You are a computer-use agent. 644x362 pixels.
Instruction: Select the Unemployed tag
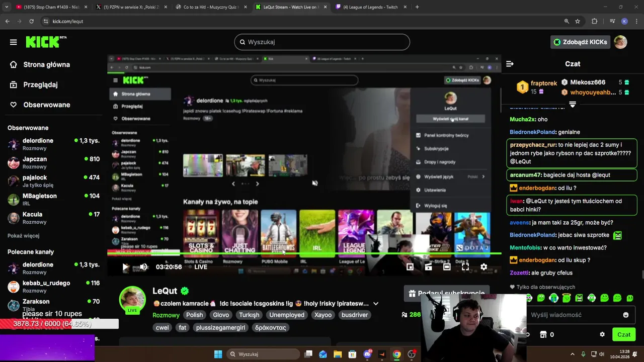point(287,315)
